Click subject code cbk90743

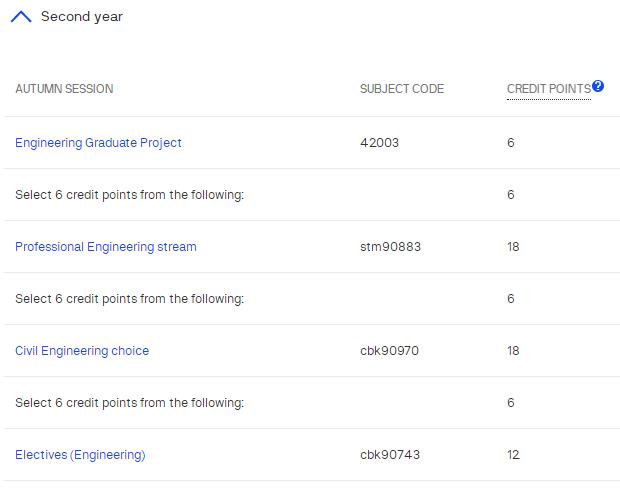[x=390, y=455]
